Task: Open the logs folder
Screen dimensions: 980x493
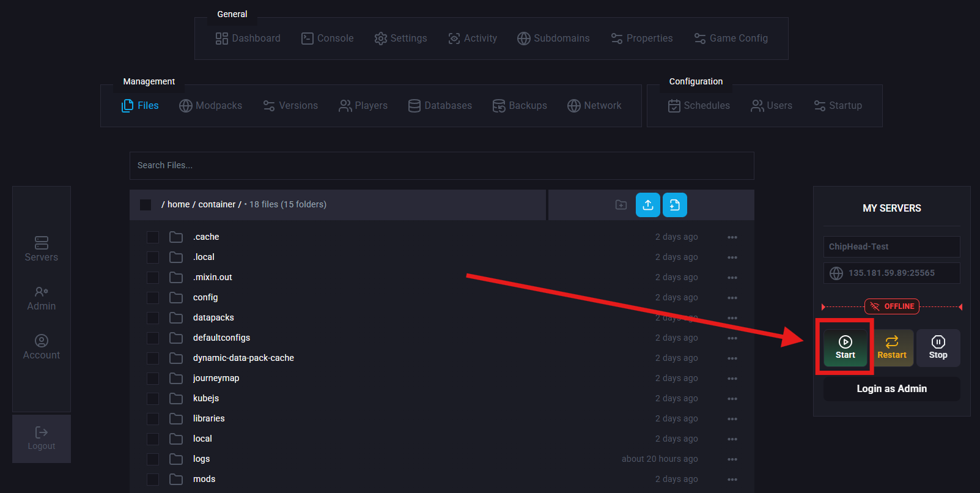Action: [201, 459]
